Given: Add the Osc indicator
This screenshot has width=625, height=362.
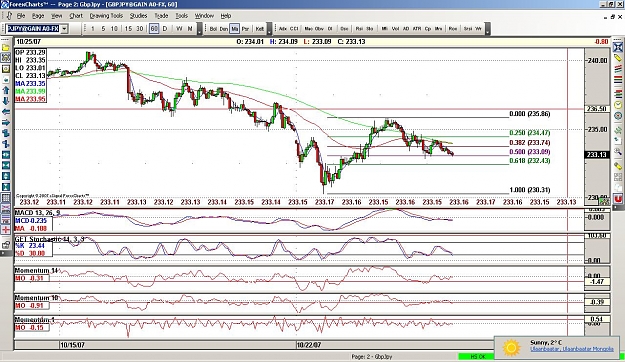Looking at the screenshot, I should tap(344, 29).
